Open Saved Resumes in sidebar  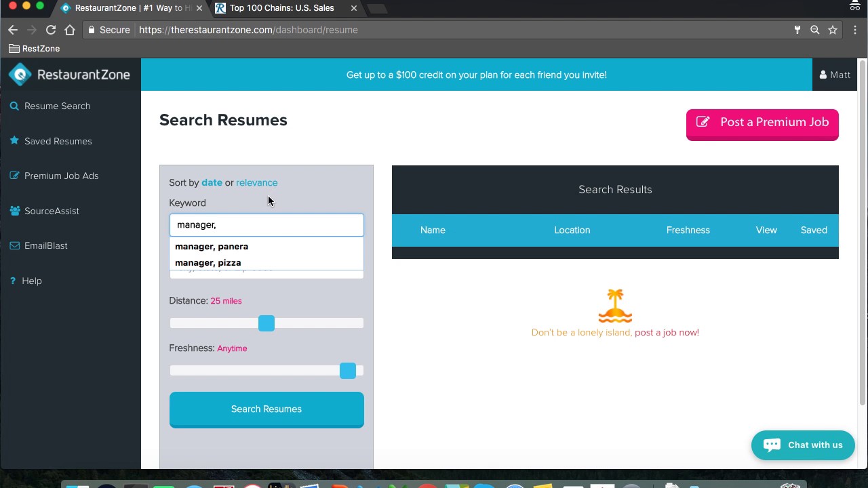pyautogui.click(x=58, y=141)
